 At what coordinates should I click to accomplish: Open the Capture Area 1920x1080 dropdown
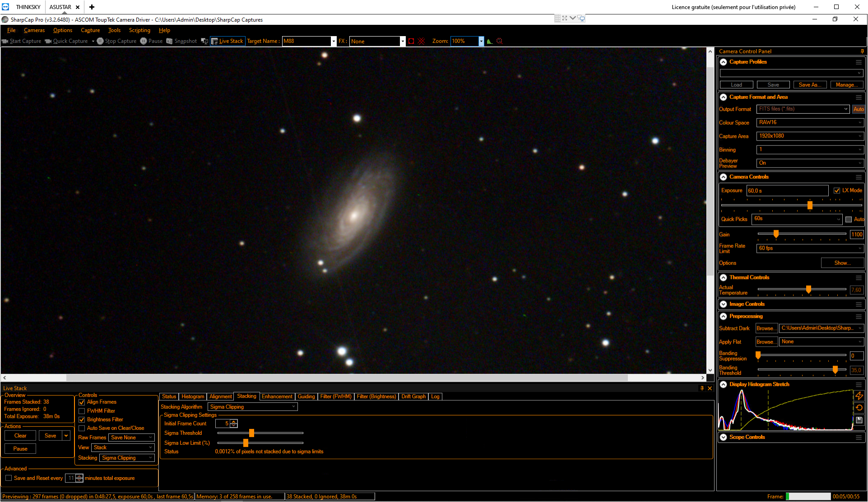(x=810, y=136)
